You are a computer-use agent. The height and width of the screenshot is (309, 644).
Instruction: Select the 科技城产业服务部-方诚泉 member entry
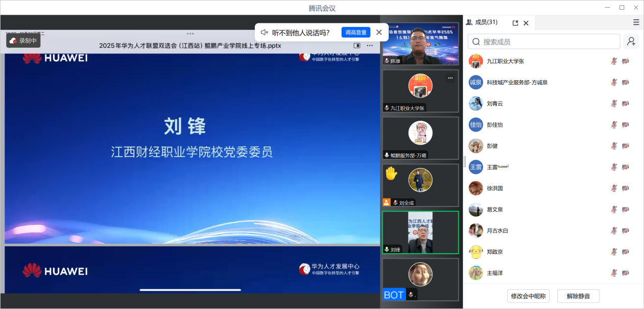(x=517, y=82)
